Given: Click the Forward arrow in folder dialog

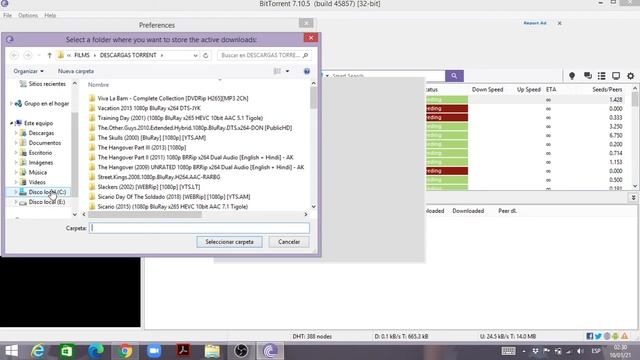Looking at the screenshot, I should 28,55.
